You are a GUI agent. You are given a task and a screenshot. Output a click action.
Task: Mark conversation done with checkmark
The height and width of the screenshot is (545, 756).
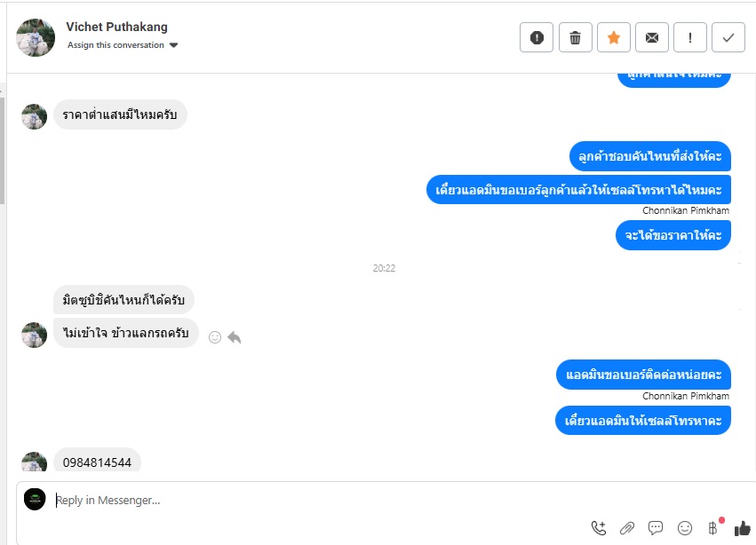click(x=728, y=37)
